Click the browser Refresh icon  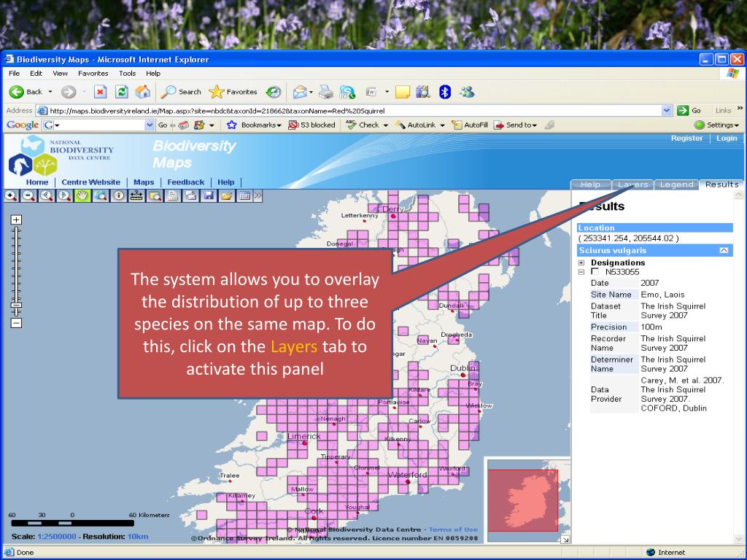pos(122,92)
